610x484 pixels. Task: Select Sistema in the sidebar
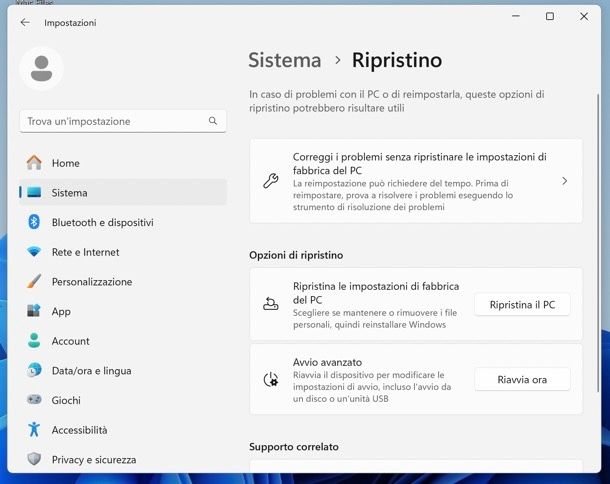pos(123,193)
